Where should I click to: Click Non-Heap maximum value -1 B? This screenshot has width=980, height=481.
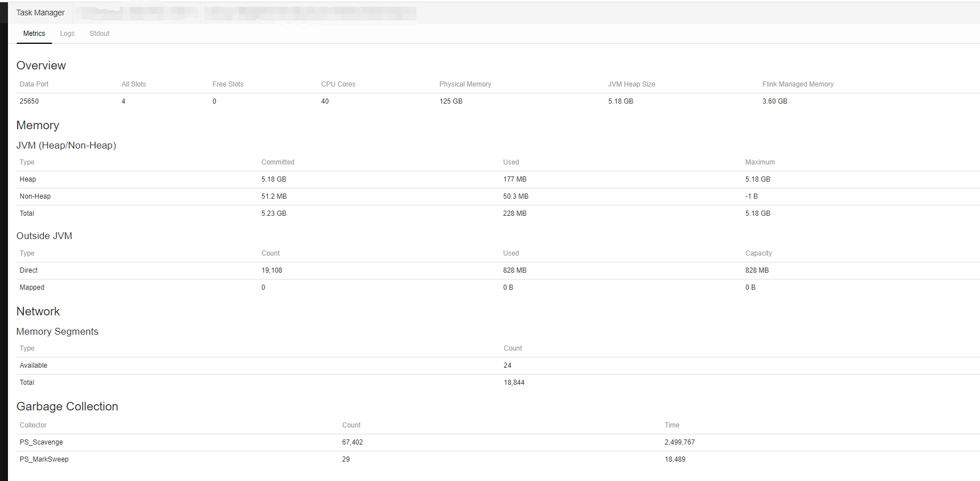coord(751,196)
